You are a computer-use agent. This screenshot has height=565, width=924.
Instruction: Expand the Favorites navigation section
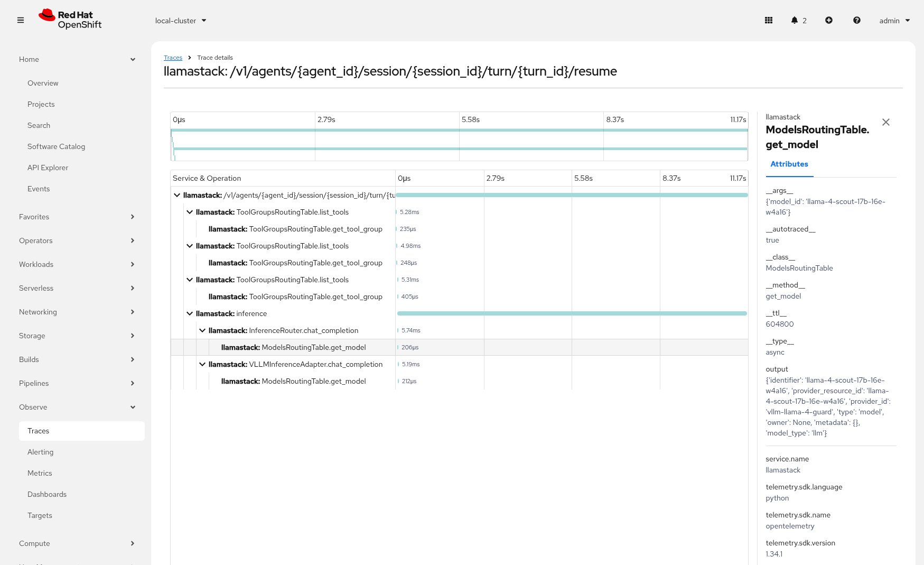click(x=77, y=217)
